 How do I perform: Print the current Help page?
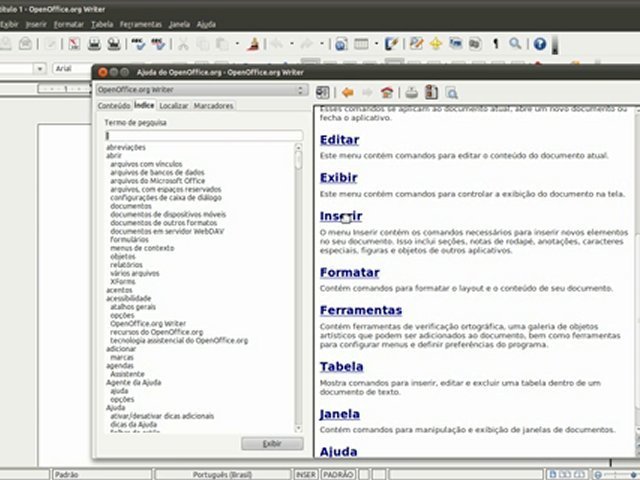(411, 93)
